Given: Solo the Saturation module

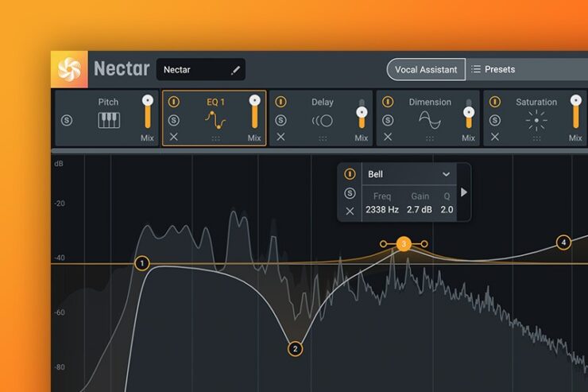Looking at the screenshot, I should click(x=495, y=120).
